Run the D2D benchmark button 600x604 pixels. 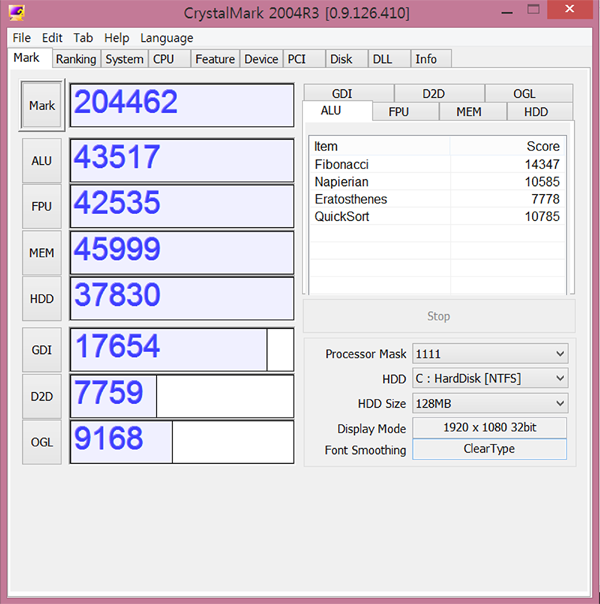pyautogui.click(x=42, y=396)
